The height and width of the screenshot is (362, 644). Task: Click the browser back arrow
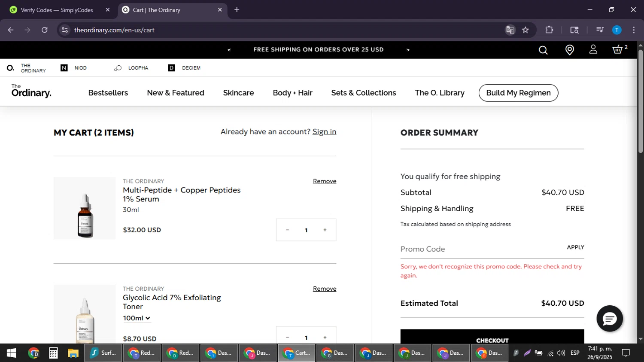tap(11, 30)
